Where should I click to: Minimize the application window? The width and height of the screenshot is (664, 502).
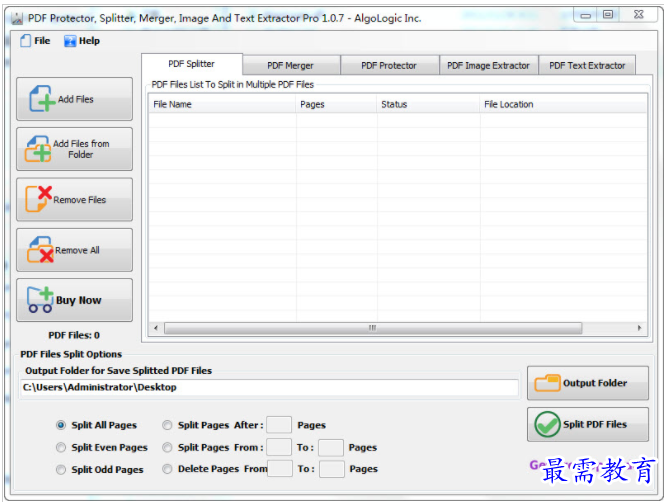click(586, 15)
